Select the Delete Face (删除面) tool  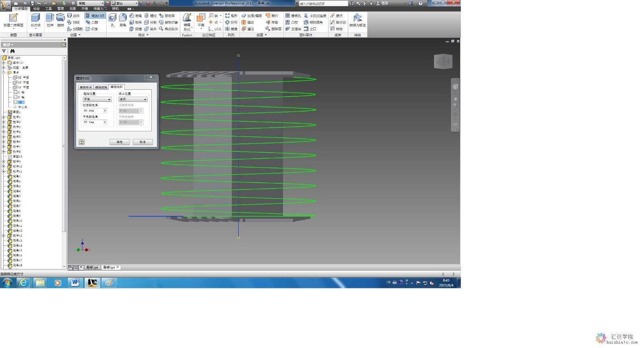[x=273, y=29]
